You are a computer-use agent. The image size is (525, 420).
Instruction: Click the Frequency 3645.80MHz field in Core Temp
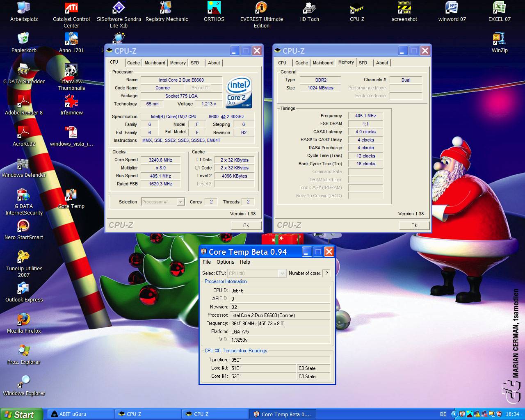pyautogui.click(x=280, y=323)
